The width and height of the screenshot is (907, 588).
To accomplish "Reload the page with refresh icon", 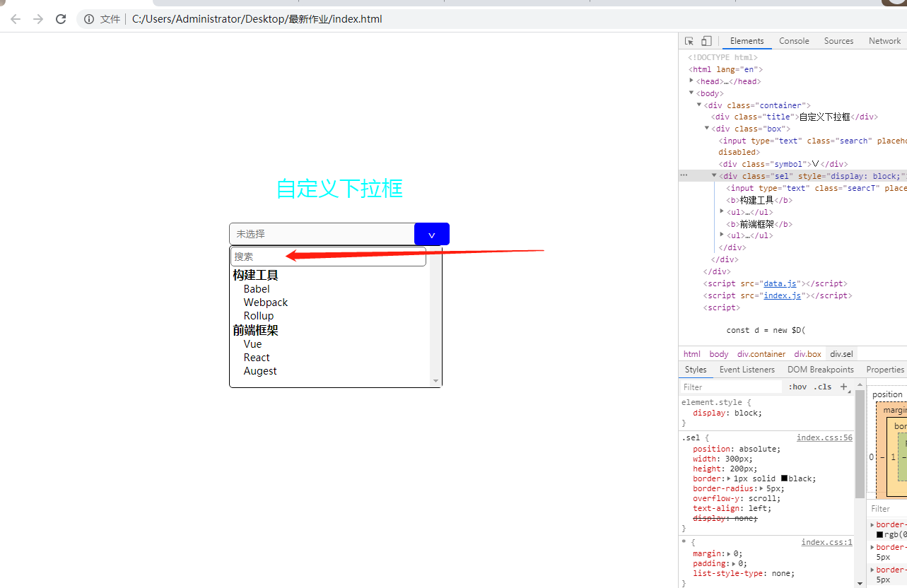I will (61, 19).
